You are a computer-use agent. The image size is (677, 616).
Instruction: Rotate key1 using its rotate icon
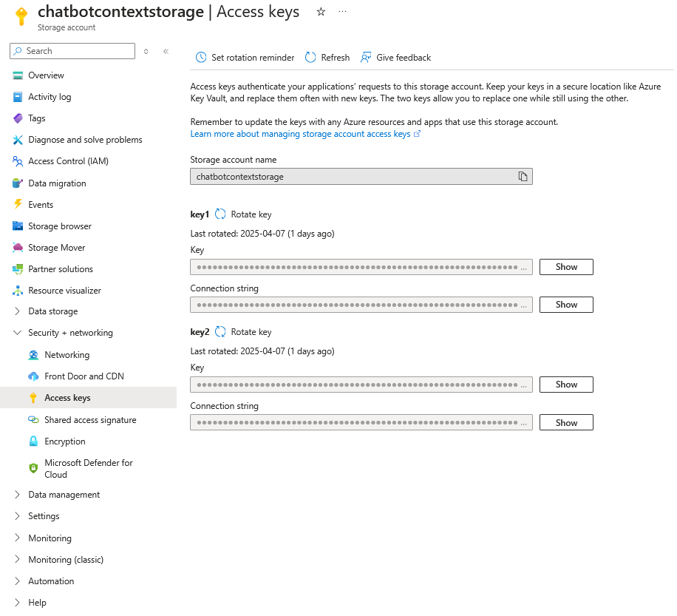(x=220, y=214)
